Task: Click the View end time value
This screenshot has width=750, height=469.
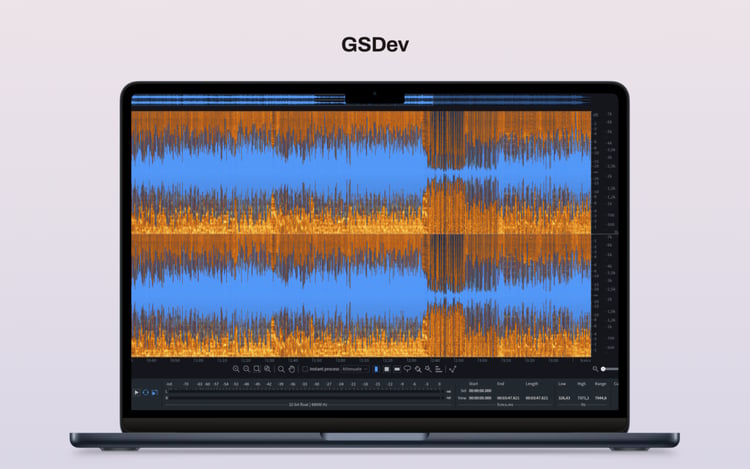Action: tap(508, 398)
